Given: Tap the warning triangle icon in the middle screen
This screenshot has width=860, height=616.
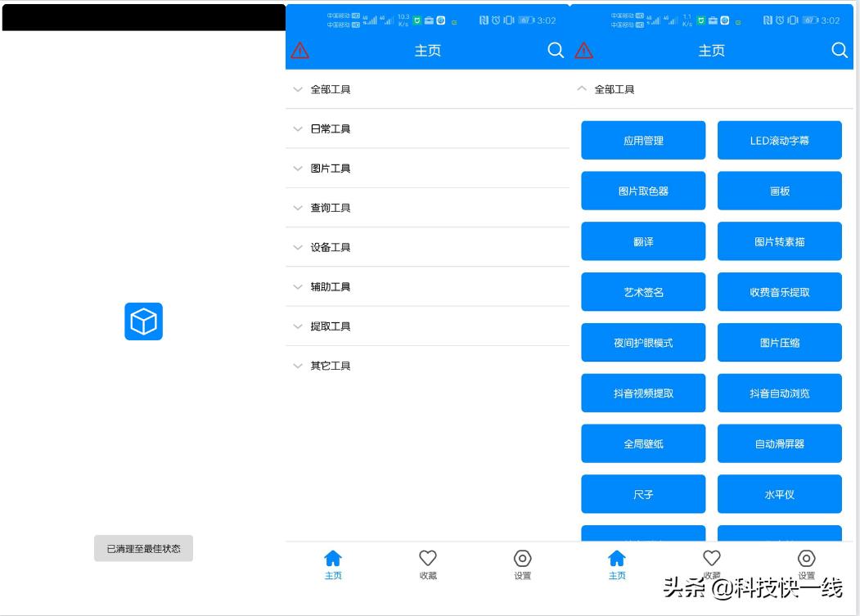Looking at the screenshot, I should (300, 51).
